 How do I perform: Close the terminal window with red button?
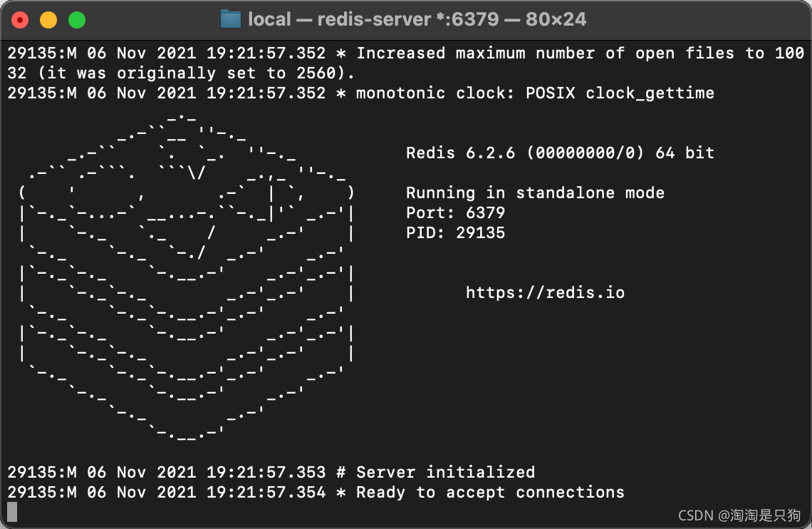point(20,20)
